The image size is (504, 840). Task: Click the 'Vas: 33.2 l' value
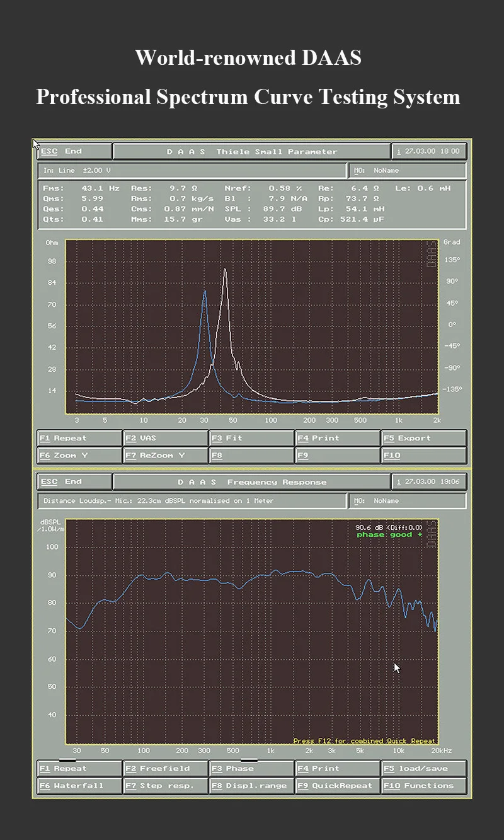(x=261, y=219)
